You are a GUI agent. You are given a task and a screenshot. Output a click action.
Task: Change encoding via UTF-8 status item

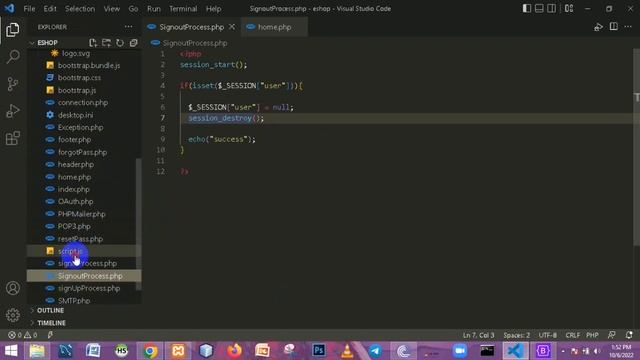tap(548, 335)
